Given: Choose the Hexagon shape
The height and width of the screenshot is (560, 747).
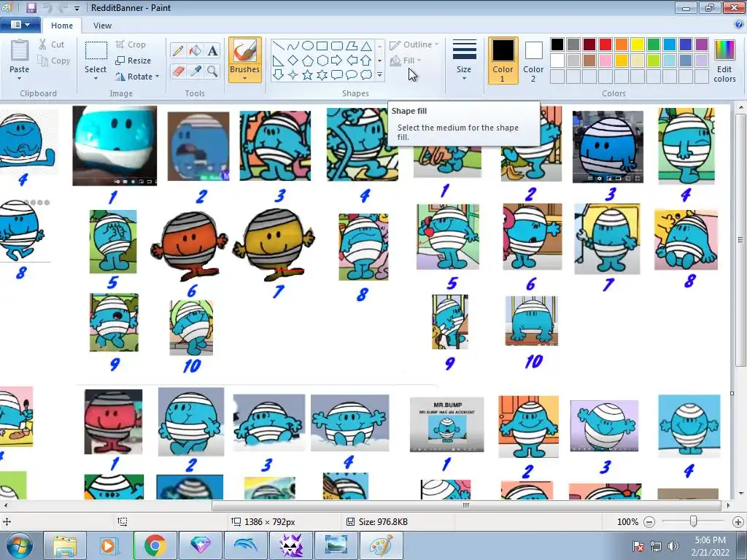Looking at the screenshot, I should pyautogui.click(x=322, y=61).
